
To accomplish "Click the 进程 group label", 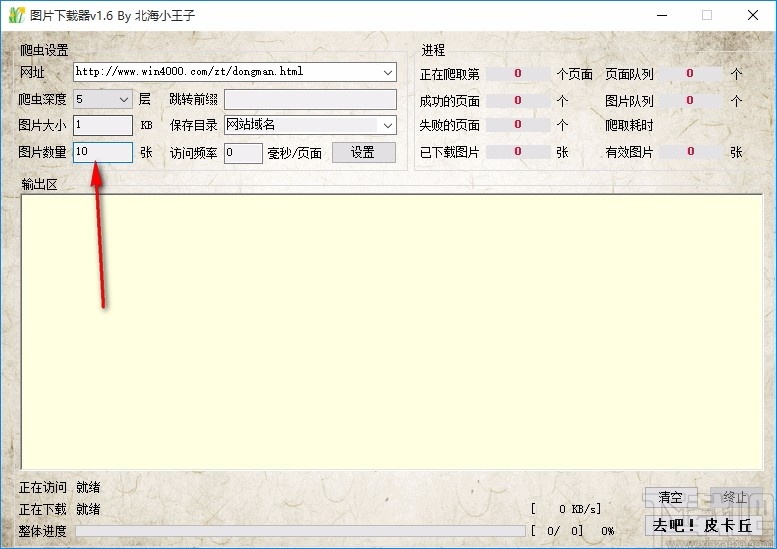I will tap(433, 50).
